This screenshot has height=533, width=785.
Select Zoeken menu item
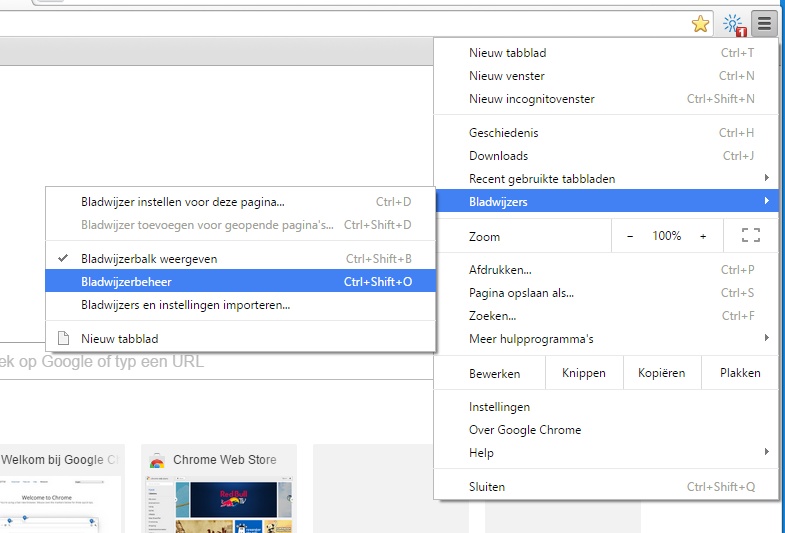(x=606, y=316)
